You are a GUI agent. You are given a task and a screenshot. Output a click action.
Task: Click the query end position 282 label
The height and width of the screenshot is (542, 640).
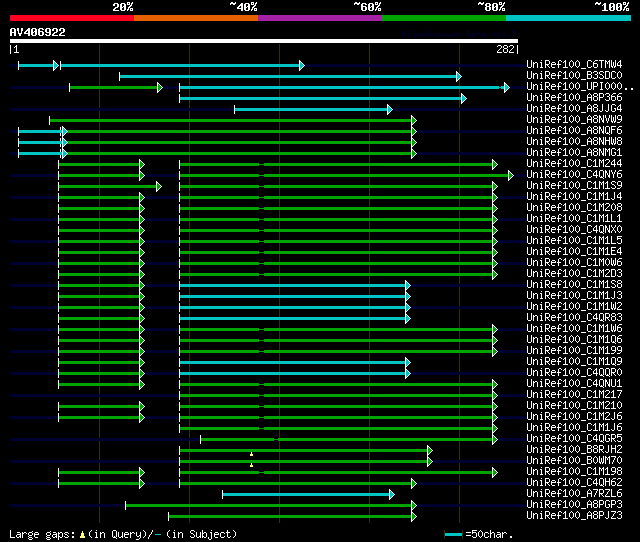point(505,49)
